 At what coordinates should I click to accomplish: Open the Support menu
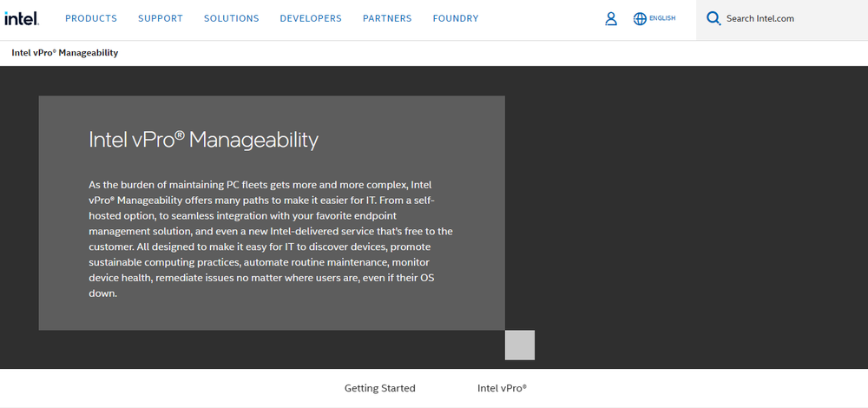click(161, 19)
